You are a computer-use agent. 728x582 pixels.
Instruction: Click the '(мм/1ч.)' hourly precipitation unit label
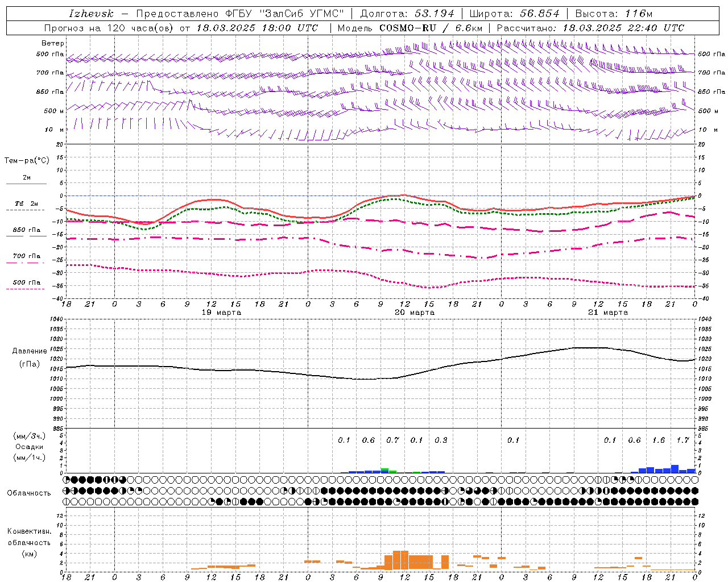[30, 458]
